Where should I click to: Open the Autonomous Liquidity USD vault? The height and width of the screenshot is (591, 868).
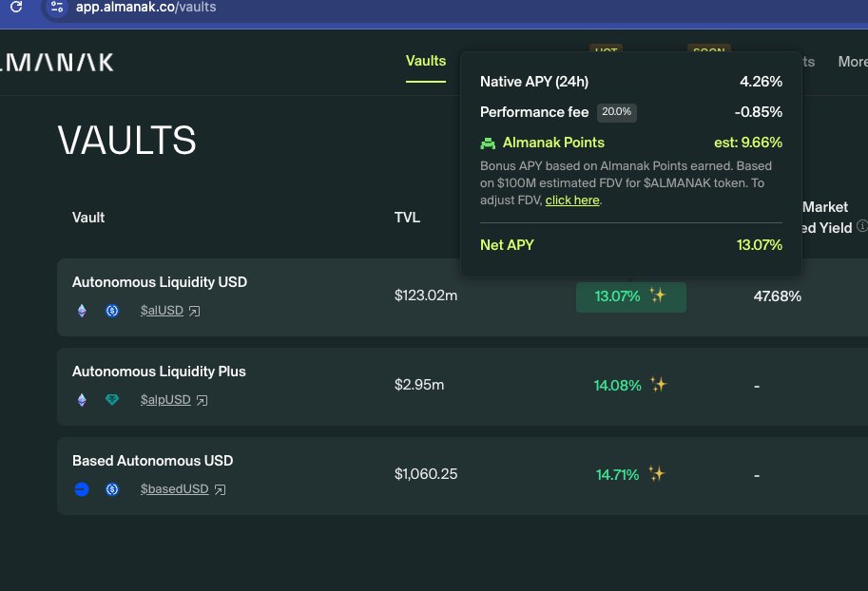[x=160, y=282]
